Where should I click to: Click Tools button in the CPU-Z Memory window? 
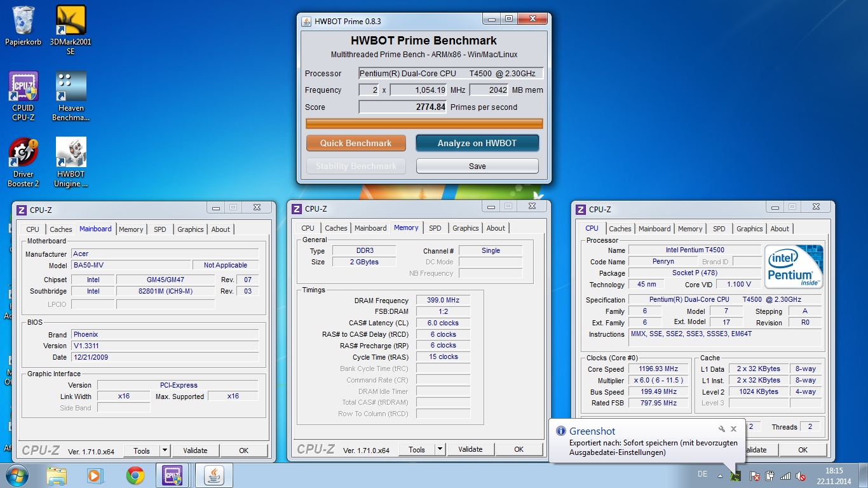pos(417,449)
